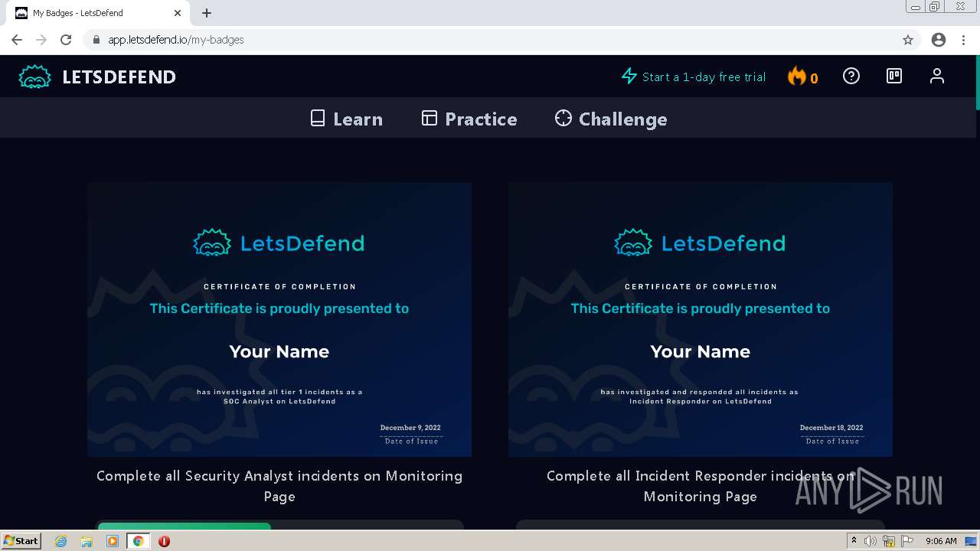
Task: Open the Practice section
Action: coord(469,119)
